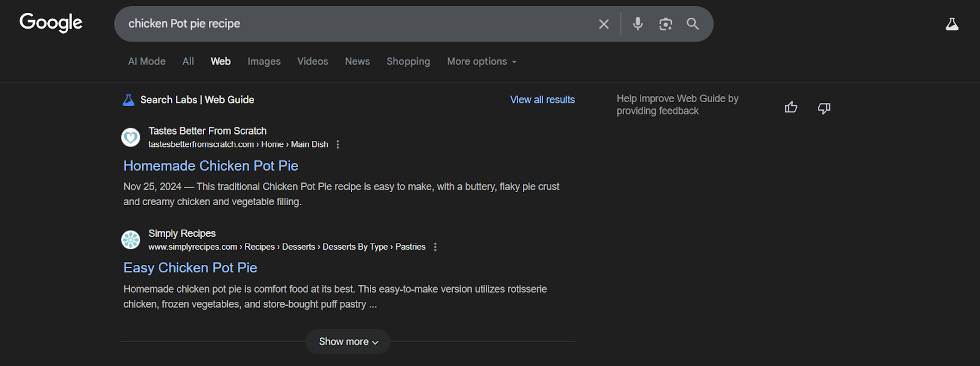Clear the search box with X icon

pos(604,24)
